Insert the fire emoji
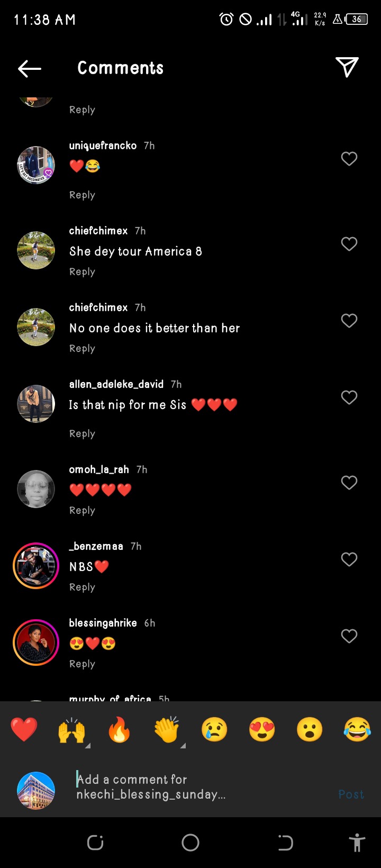Image resolution: width=381 pixels, height=868 pixels. tap(119, 730)
